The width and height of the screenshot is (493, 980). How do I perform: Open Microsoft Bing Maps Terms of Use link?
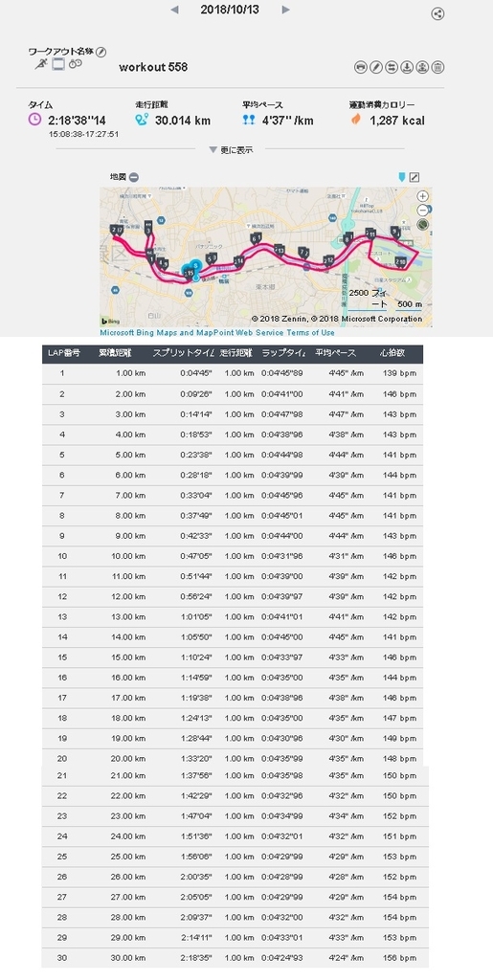click(217, 333)
